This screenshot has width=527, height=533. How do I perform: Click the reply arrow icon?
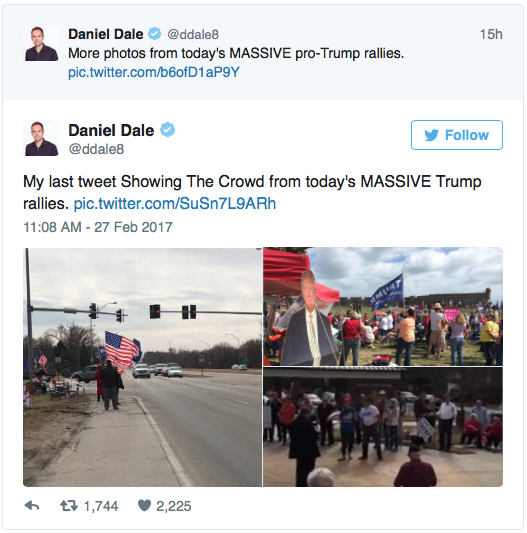(32, 506)
